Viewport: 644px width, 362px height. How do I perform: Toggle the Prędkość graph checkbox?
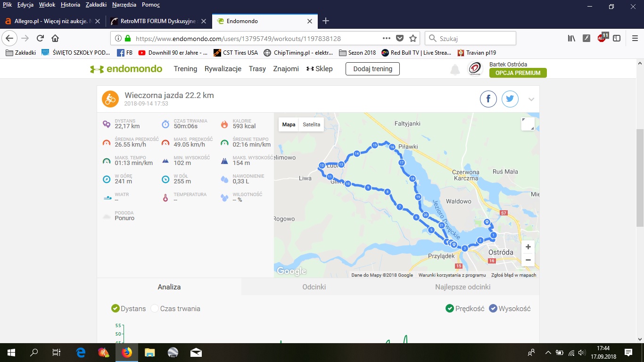click(450, 309)
